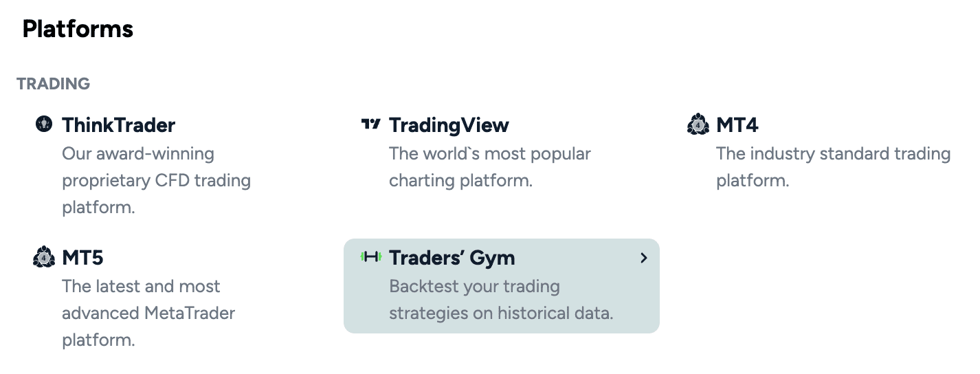
Task: Click the MT5 MetaTrader icon
Action: (x=43, y=257)
